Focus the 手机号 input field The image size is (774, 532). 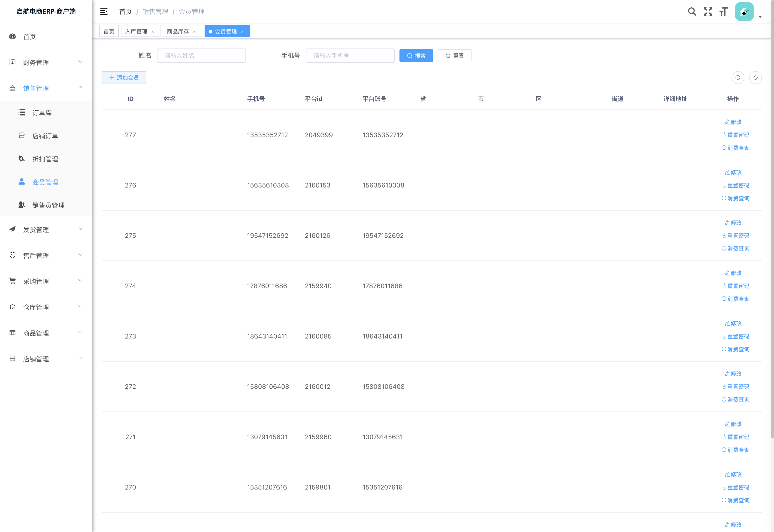[x=350, y=56]
